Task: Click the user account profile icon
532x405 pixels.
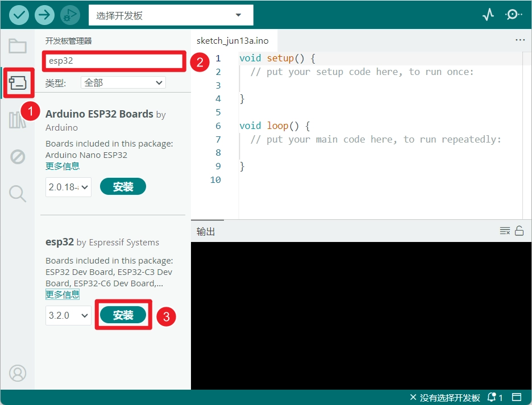Action: (18, 373)
